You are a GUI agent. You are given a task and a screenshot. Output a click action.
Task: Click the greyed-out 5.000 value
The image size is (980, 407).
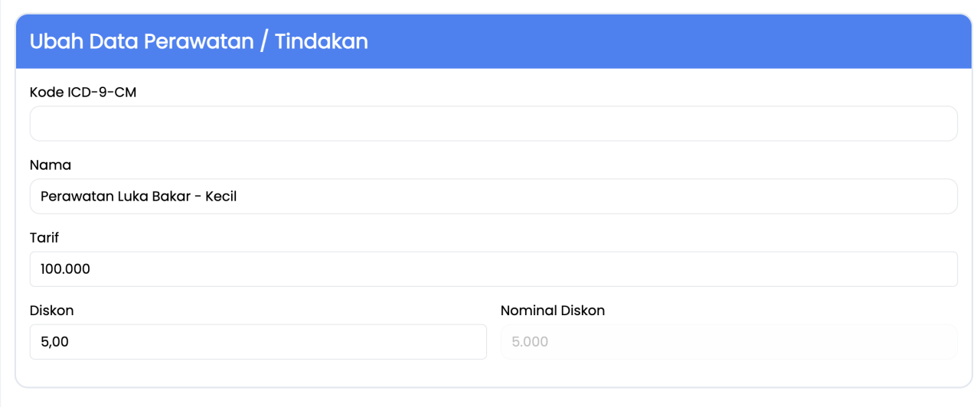[530, 342]
